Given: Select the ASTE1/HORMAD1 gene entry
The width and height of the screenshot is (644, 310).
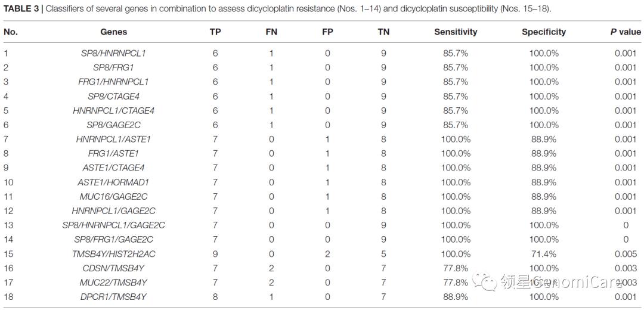Looking at the screenshot, I should [x=113, y=182].
